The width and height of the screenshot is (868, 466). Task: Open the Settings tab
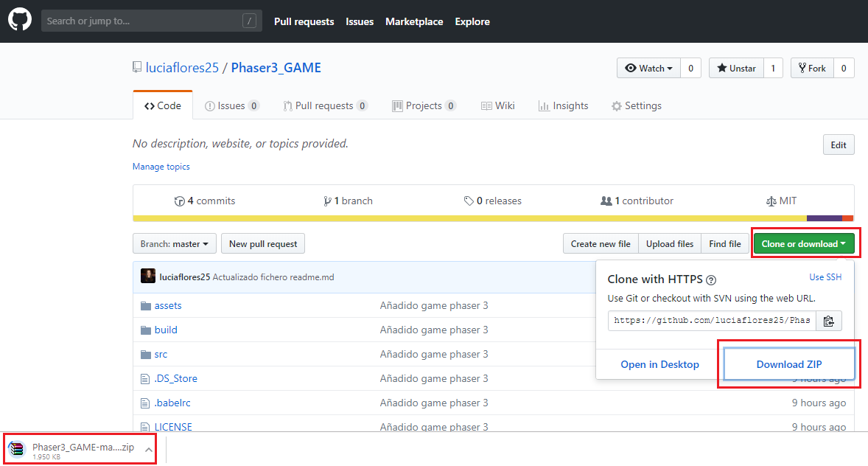click(637, 106)
